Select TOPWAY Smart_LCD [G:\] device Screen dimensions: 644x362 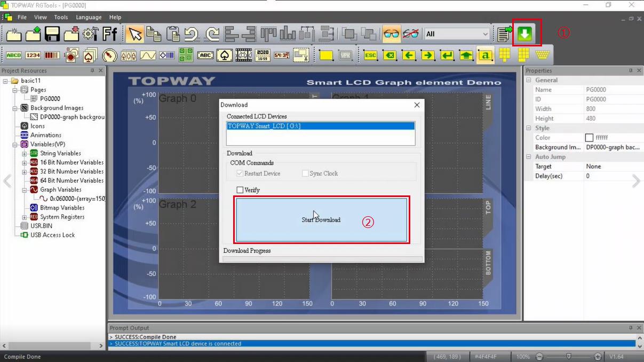pos(321,126)
